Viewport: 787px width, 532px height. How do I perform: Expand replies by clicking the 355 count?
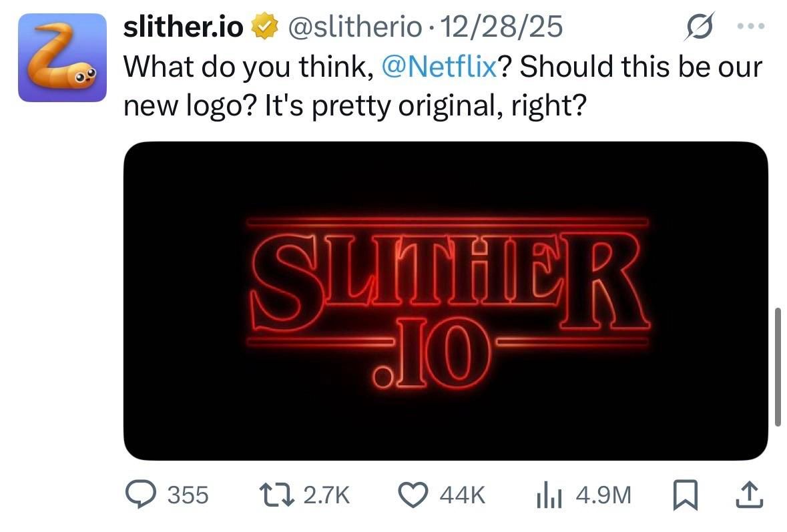click(x=187, y=495)
